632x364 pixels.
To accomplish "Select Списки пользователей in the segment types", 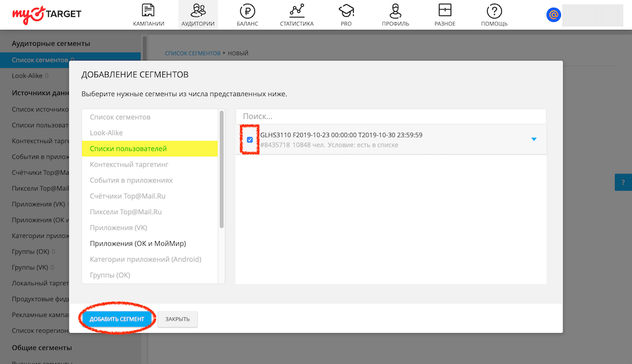I will (x=128, y=149).
